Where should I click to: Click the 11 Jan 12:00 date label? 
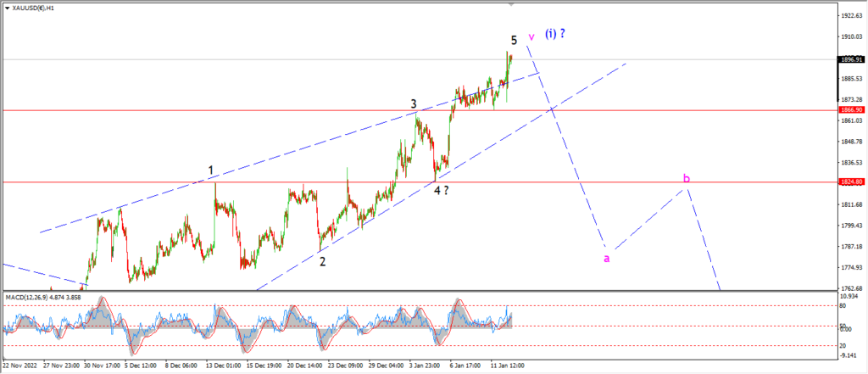[509, 366]
